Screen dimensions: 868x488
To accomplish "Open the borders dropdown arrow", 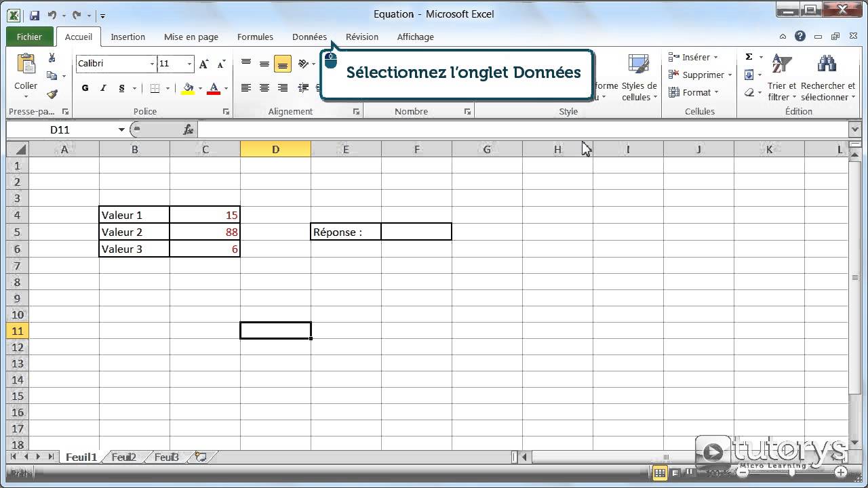I will [x=167, y=88].
